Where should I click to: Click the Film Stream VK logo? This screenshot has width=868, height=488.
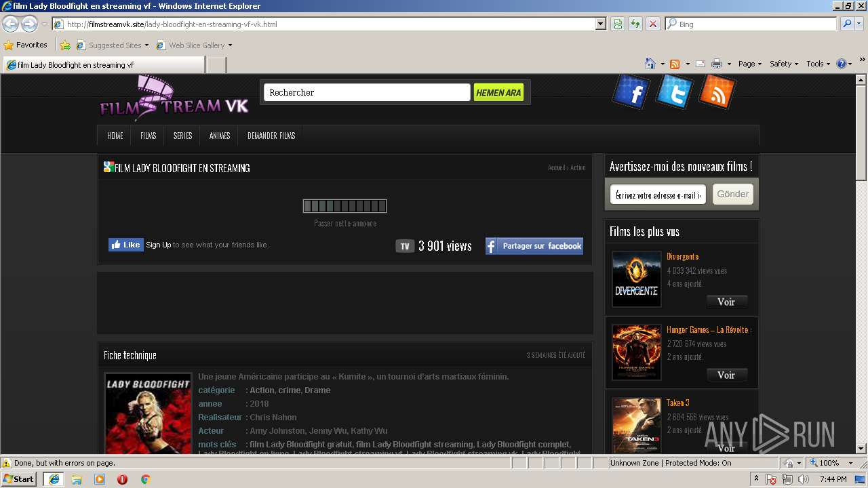174,98
